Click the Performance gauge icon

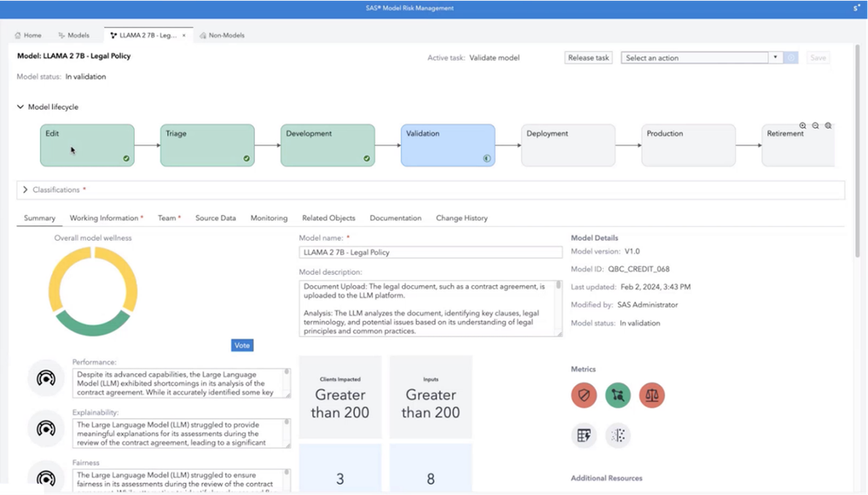[46, 378]
